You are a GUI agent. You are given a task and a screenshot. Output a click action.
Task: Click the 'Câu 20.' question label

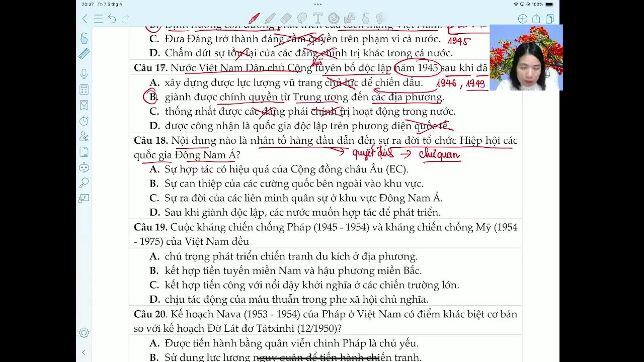pyautogui.click(x=150, y=314)
